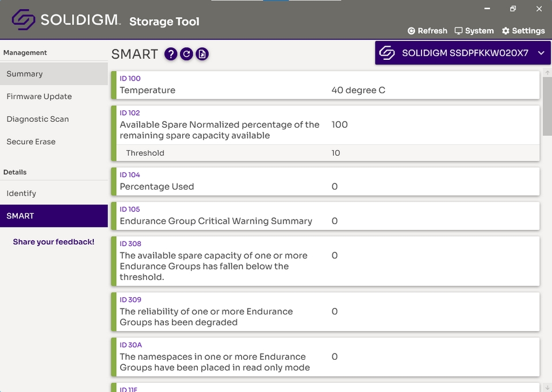This screenshot has height=392, width=552.
Task: Expand the SOLIDIGM SSDPFKKW020X7 drive dropdown
Action: click(462, 53)
